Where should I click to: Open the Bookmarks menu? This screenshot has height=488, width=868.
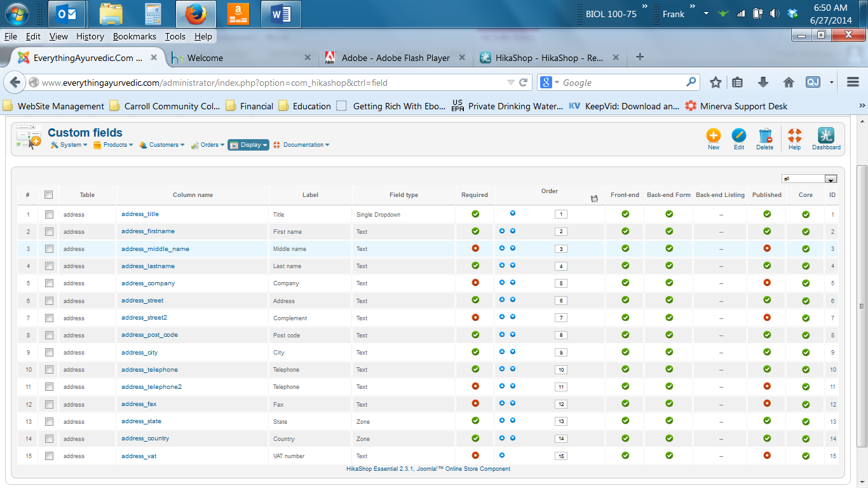[x=134, y=37]
